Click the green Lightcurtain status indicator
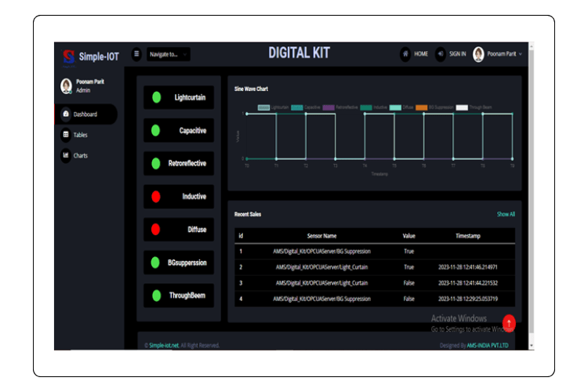The height and width of the screenshot is (392, 588). pos(156,97)
